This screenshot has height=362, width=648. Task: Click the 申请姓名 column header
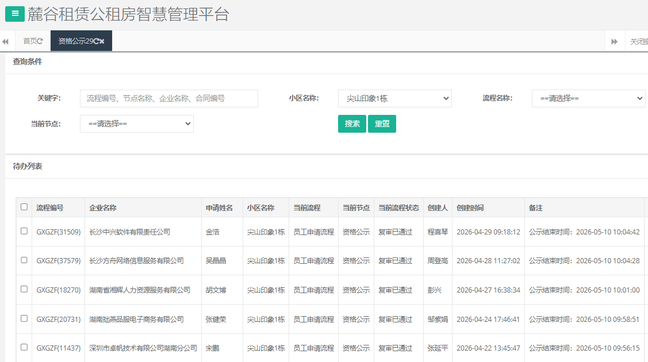[219, 207]
